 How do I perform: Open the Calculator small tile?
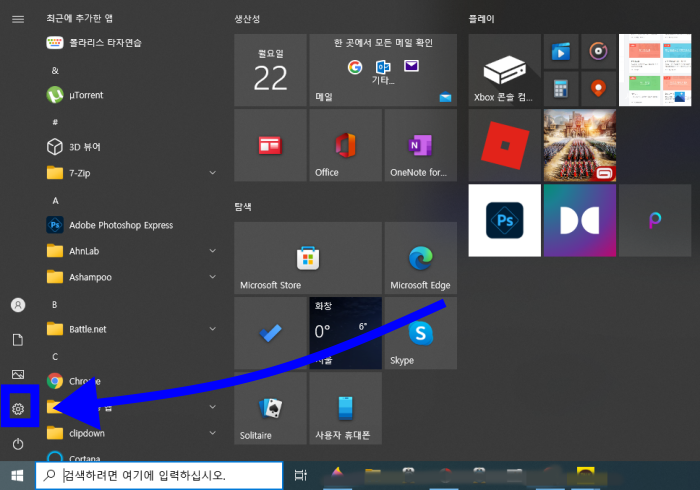tap(561, 89)
